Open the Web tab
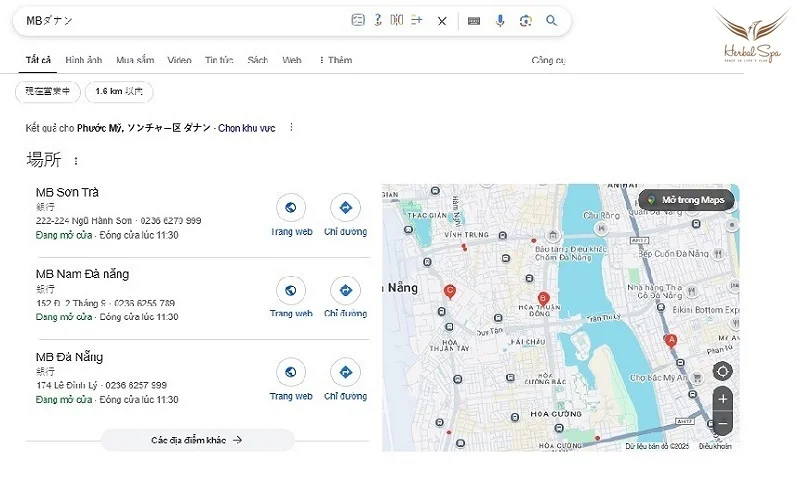The image size is (800, 500). coord(292,60)
